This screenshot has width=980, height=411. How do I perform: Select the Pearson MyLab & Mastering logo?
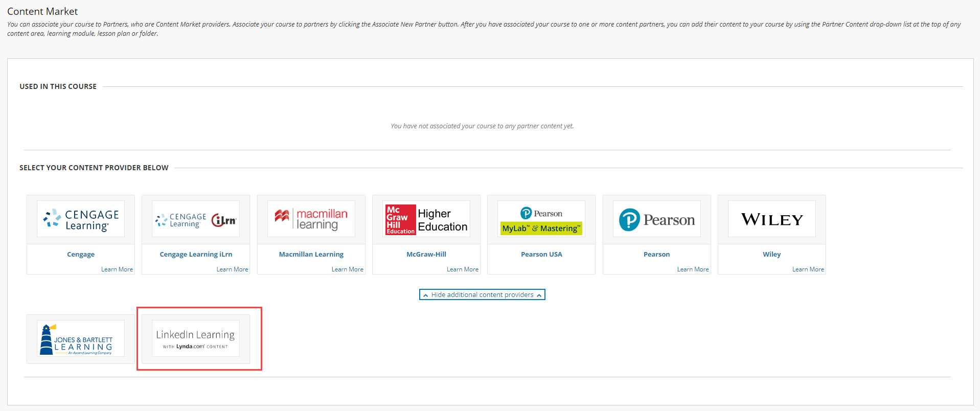pyautogui.click(x=541, y=219)
